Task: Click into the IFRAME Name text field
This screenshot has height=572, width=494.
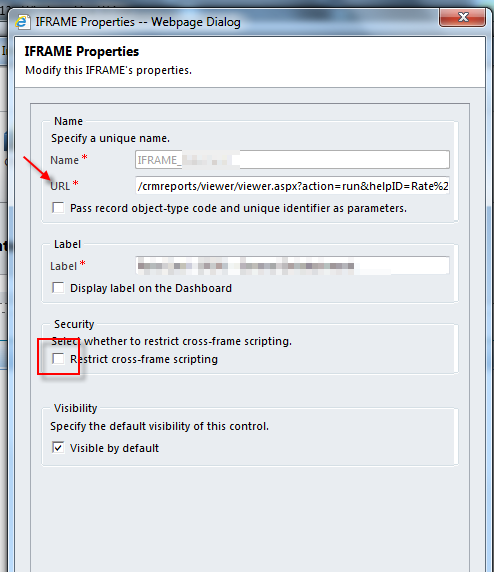Action: (292, 160)
